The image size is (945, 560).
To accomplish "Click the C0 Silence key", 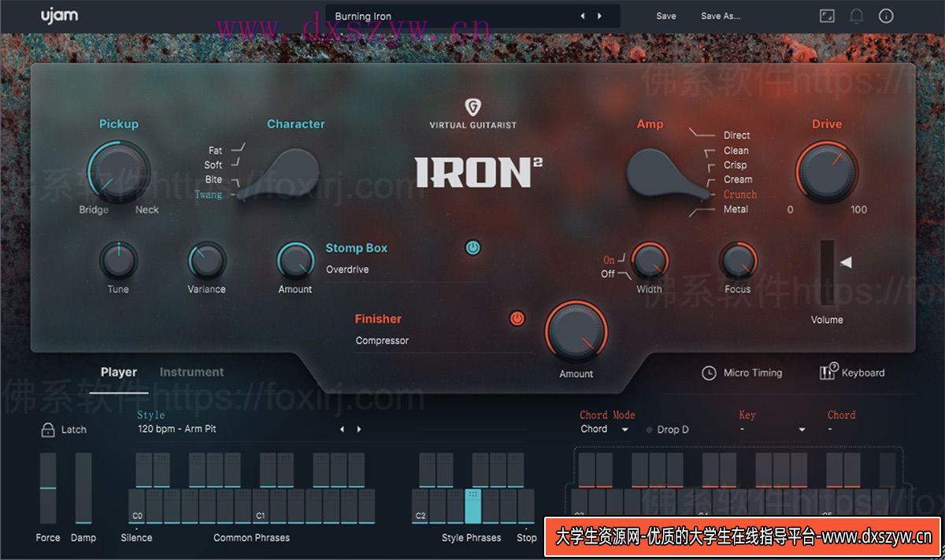I will pyautogui.click(x=137, y=506).
